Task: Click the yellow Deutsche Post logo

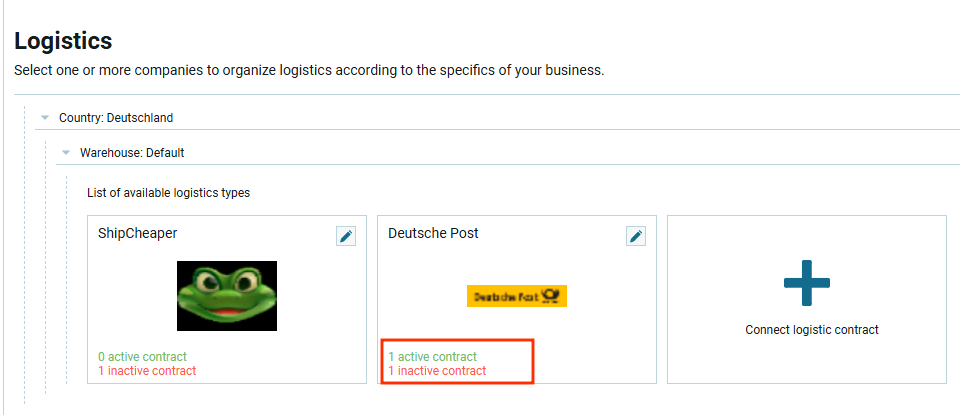Action: (x=517, y=296)
